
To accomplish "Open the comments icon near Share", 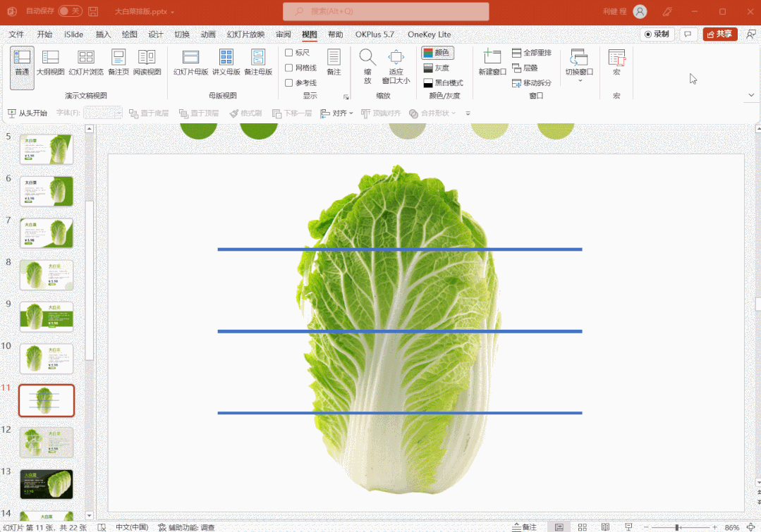I will click(688, 34).
